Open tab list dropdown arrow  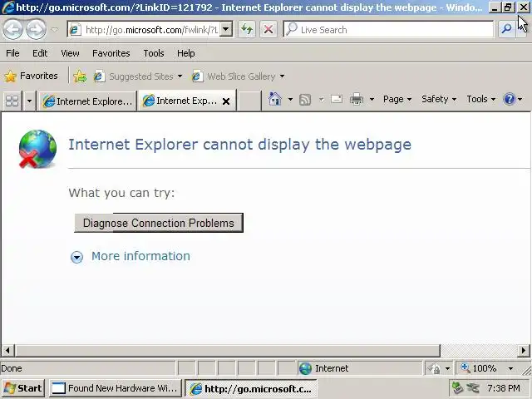pyautogui.click(x=29, y=101)
